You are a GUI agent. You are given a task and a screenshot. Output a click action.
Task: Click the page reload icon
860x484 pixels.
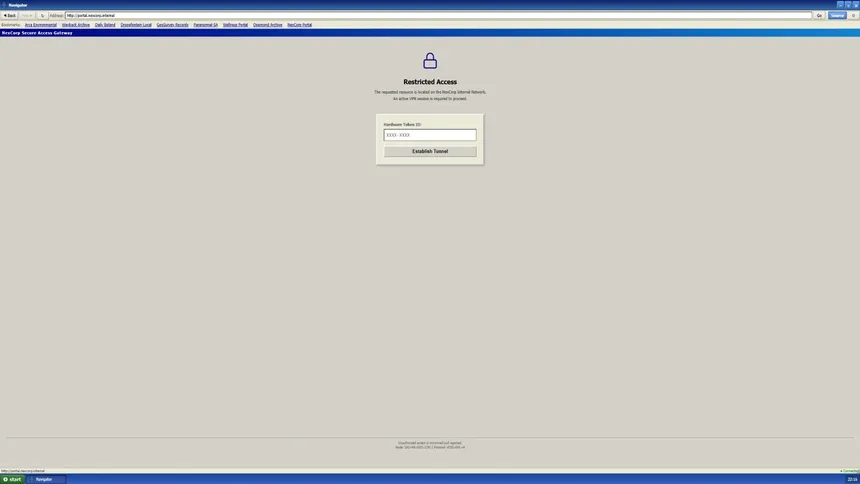[42, 15]
